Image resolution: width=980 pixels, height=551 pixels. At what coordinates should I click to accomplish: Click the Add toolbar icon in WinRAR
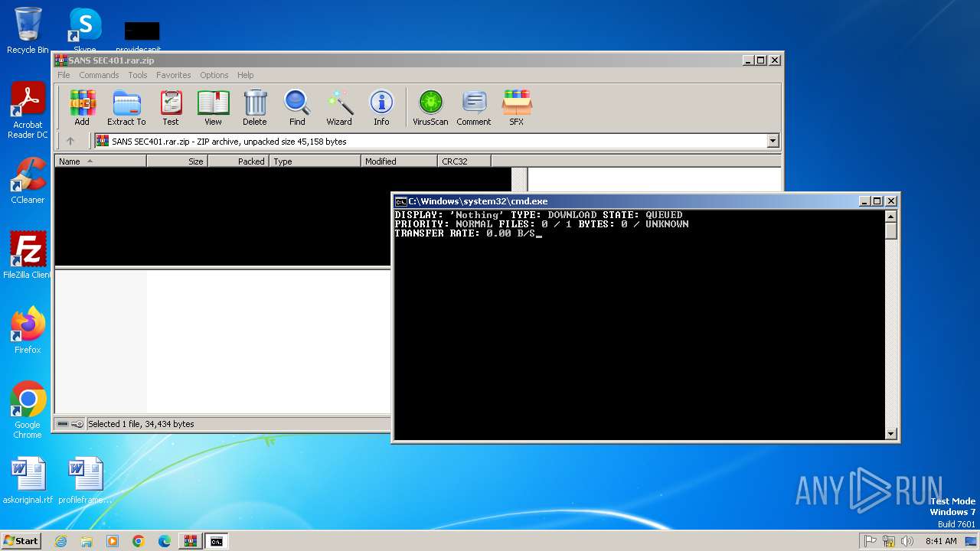coord(82,108)
